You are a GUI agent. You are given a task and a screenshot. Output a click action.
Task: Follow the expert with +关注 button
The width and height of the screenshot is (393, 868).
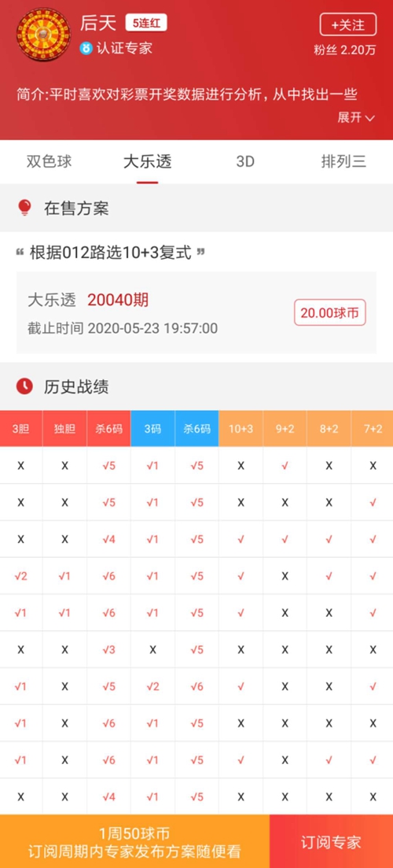[348, 25]
